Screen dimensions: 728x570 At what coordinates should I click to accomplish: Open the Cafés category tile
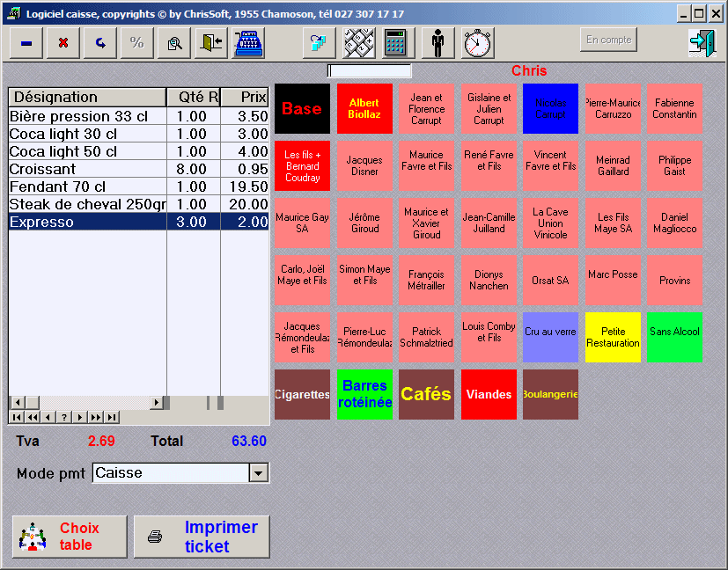pyautogui.click(x=426, y=394)
